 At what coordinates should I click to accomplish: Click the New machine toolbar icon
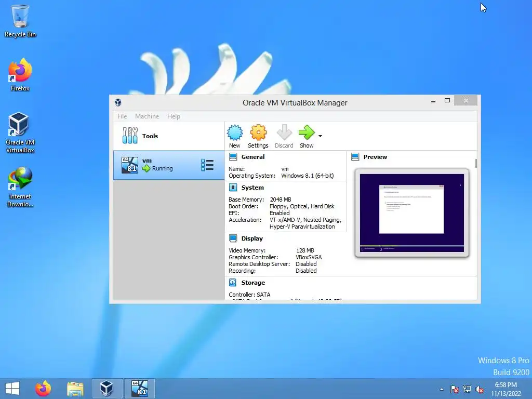coord(235,132)
